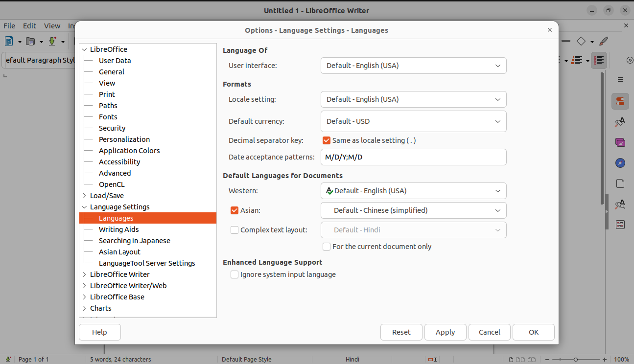Click the New document icon in Writer toolbar
The width and height of the screenshot is (634, 364).
pyautogui.click(x=9, y=42)
